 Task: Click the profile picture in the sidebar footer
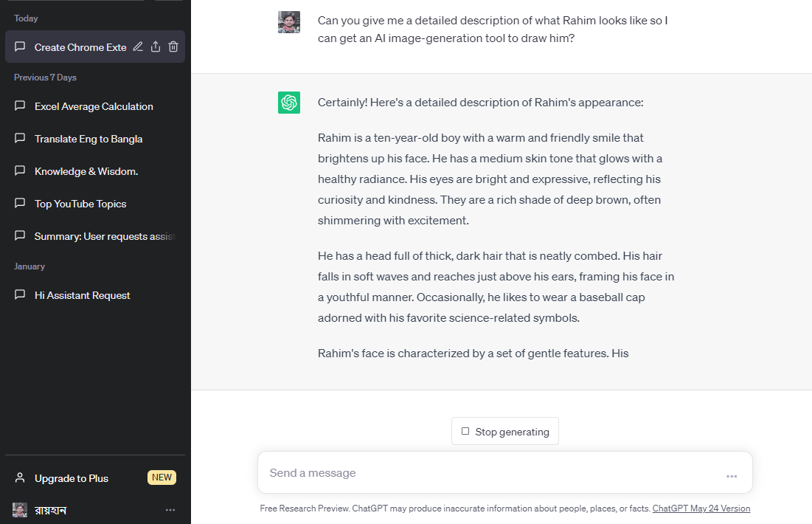[x=20, y=510]
